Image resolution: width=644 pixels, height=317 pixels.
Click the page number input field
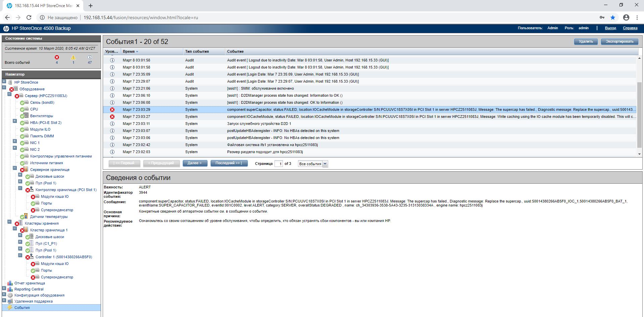[279, 164]
